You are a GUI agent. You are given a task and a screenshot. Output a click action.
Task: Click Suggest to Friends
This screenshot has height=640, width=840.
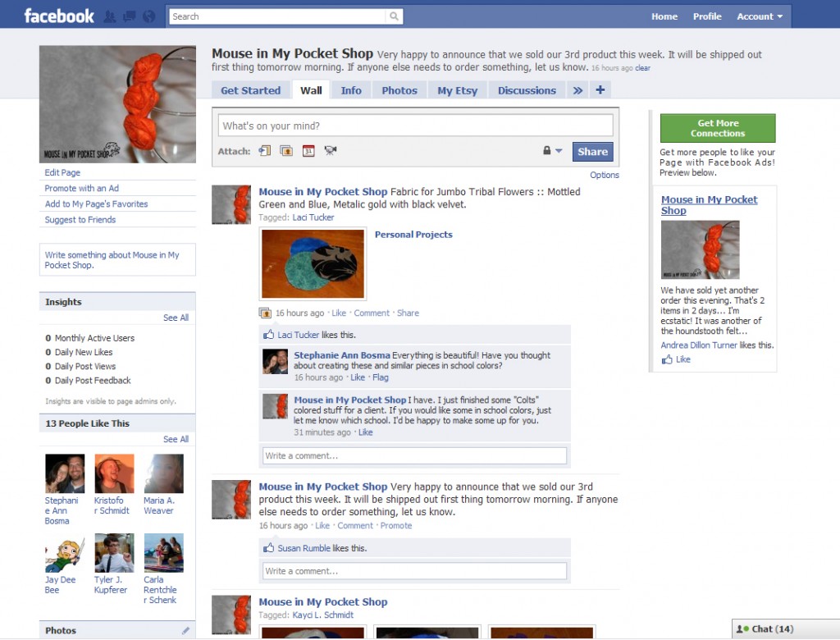tap(80, 220)
